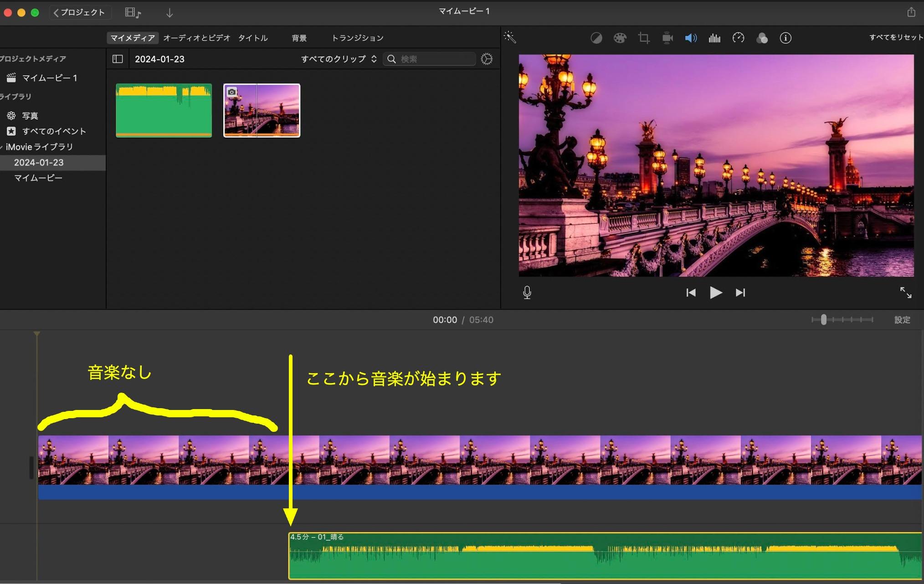Open the speed speedometer icon
The height and width of the screenshot is (584, 924).
738,38
